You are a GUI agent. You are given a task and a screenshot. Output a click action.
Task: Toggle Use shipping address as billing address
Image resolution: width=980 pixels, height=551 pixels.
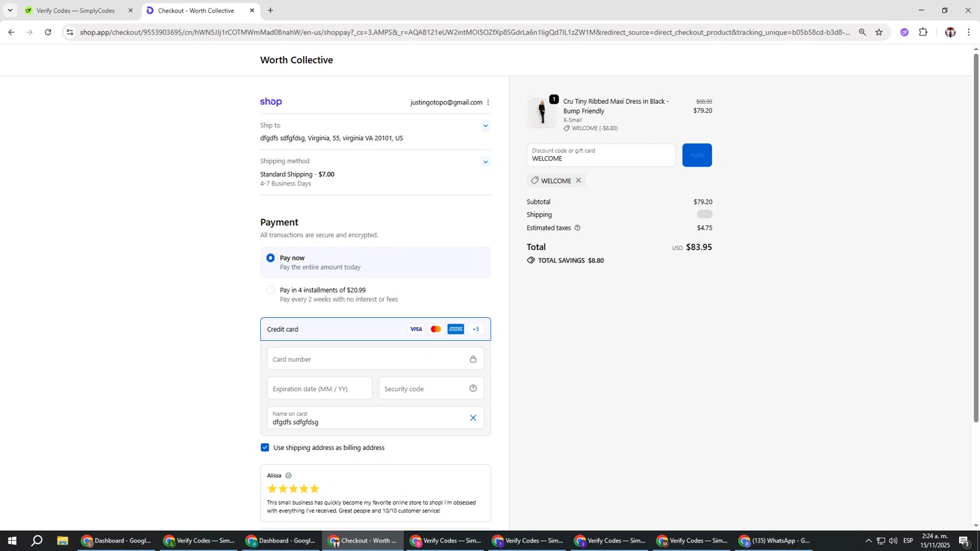(265, 448)
